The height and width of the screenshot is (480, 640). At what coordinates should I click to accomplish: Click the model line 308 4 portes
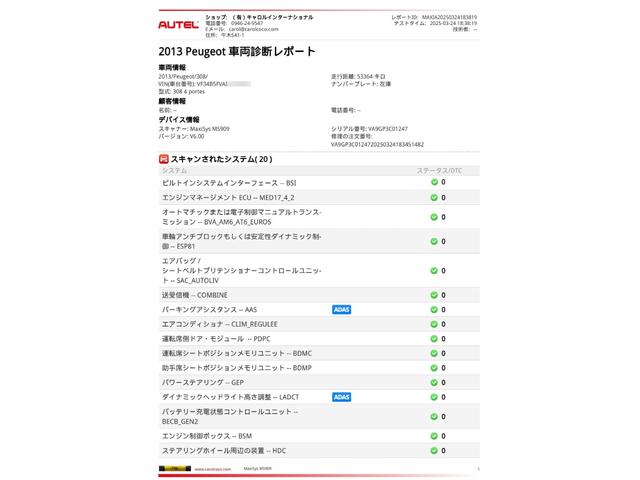tap(182, 92)
